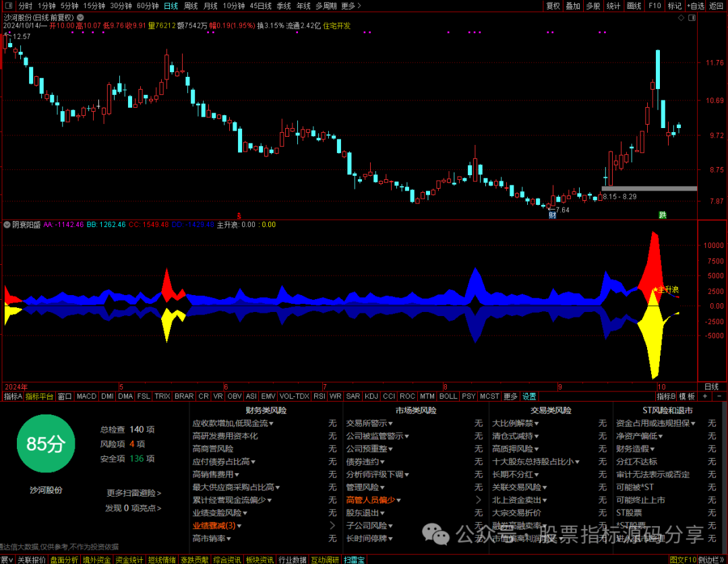Screen dimensions: 728x564
Task: Click the 10 month marker on time axis
Action: [661, 387]
